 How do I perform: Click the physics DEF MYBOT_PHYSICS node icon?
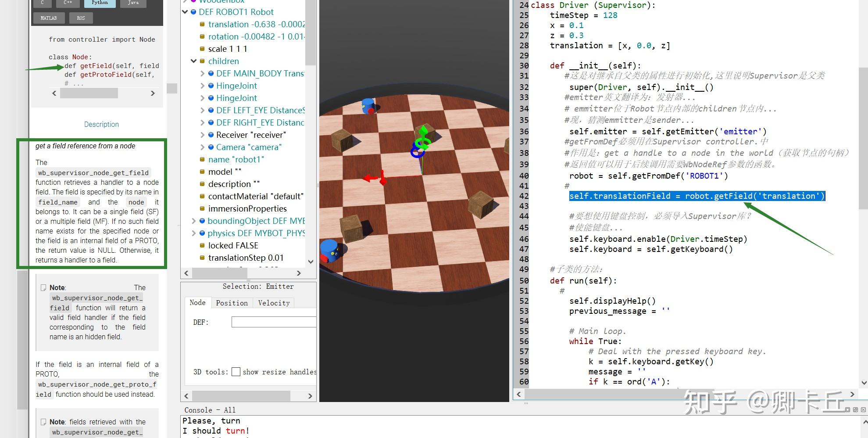tap(202, 233)
